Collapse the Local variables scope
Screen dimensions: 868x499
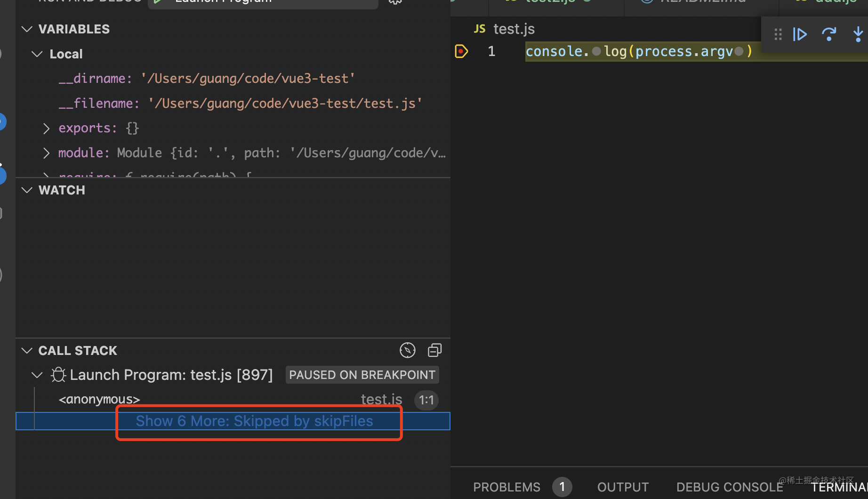point(37,54)
